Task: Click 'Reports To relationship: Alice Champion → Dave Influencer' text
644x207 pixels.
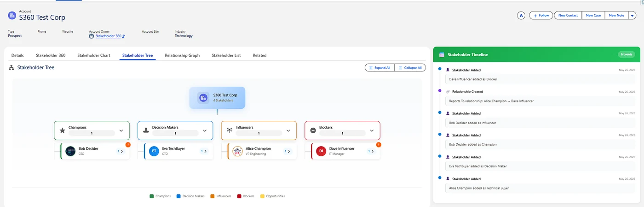Action: click(491, 101)
